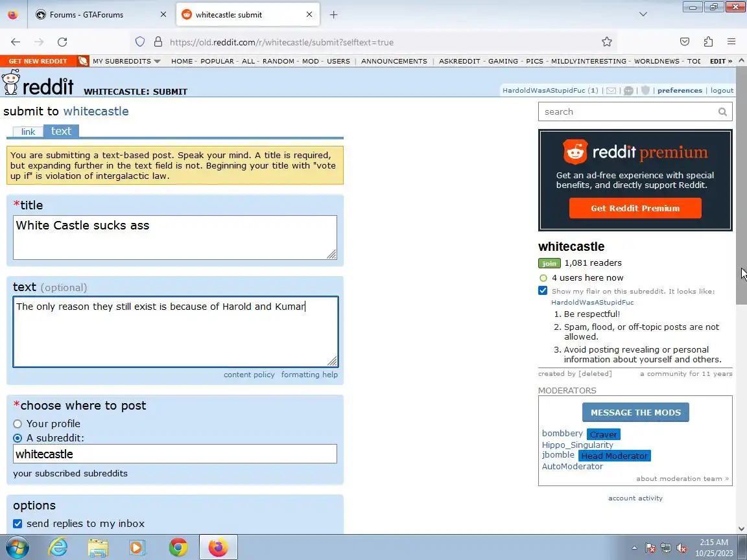The height and width of the screenshot is (560, 747).
Task: Switch to the link submission tab
Action: click(x=28, y=132)
